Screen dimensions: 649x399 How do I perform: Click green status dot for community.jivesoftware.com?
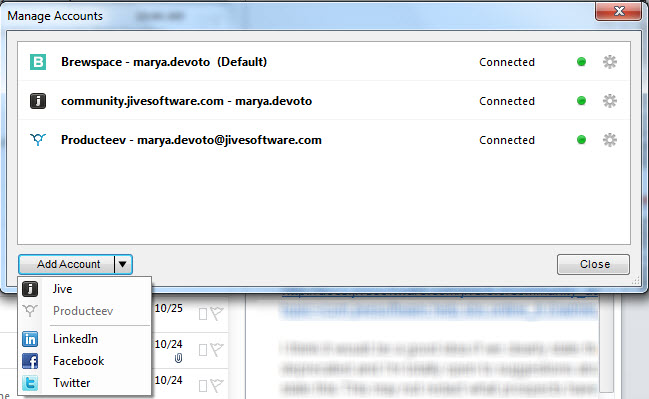coord(581,101)
